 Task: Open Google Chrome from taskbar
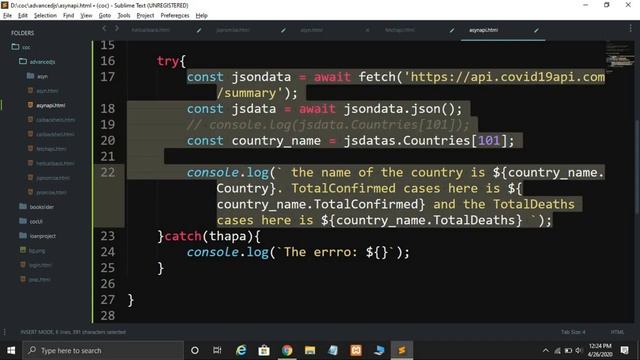(287, 351)
